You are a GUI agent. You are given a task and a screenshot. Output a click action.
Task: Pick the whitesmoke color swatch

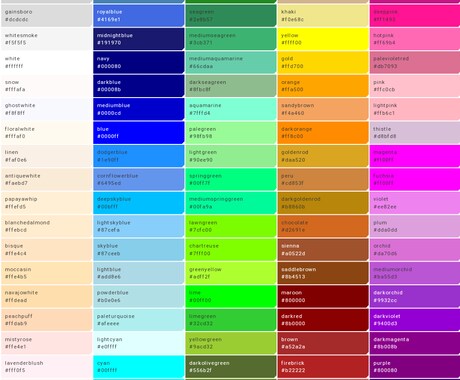point(46,39)
